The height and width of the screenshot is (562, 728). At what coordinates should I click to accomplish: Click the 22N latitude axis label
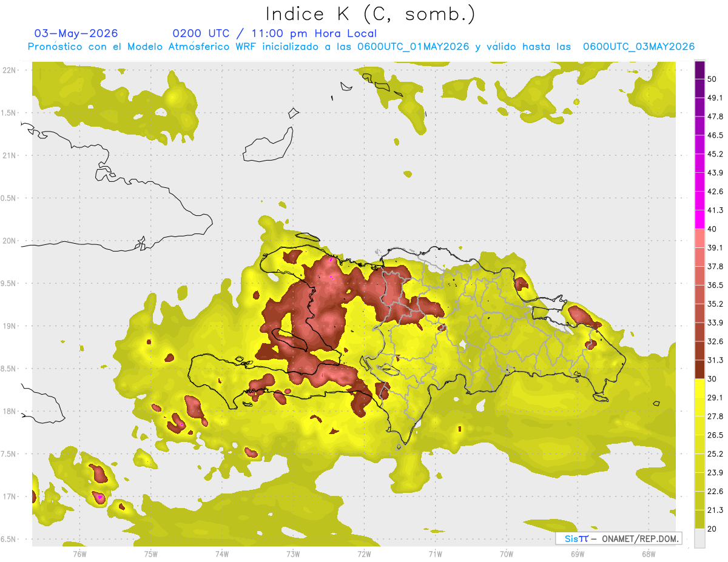click(9, 70)
